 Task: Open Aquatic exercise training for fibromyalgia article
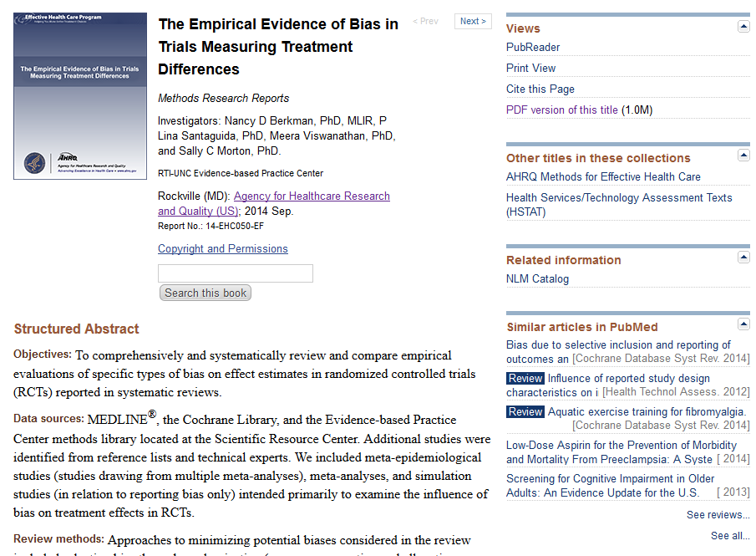tap(647, 411)
